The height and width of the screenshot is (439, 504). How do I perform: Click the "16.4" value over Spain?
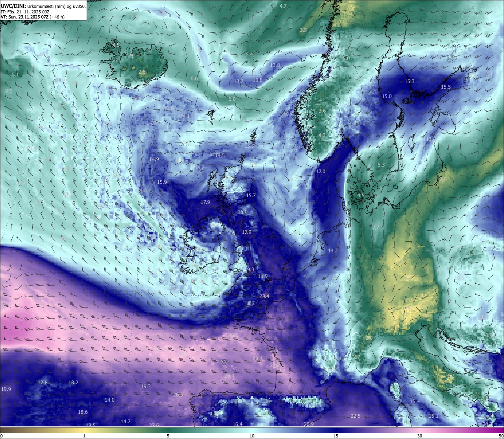237,424
